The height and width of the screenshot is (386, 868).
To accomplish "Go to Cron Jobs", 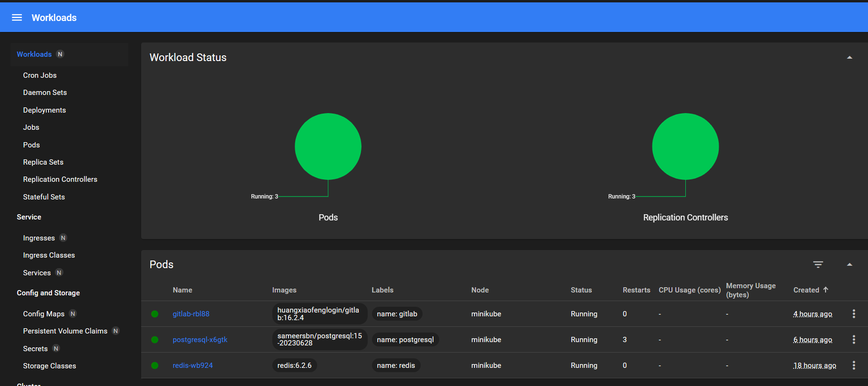I will tap(40, 75).
